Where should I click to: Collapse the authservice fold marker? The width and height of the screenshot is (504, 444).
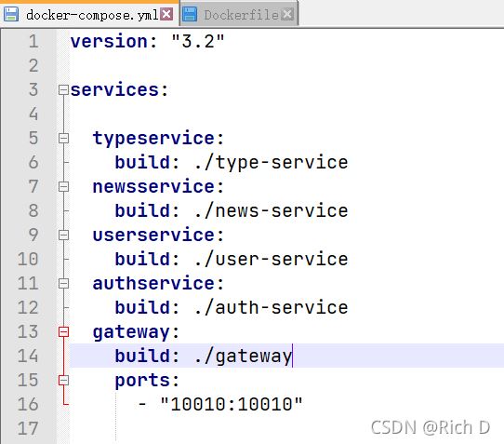pos(63,284)
